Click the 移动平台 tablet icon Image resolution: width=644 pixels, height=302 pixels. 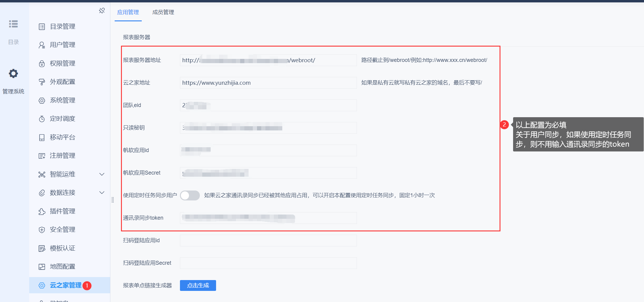[42, 138]
